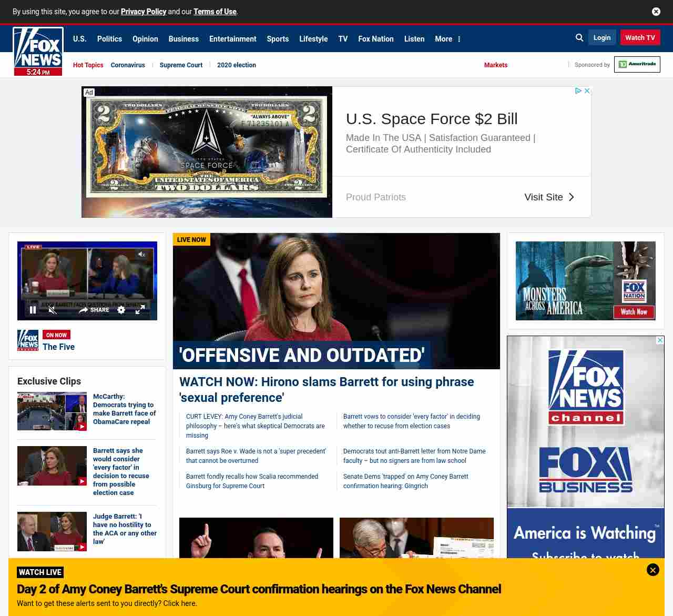Click the Monsters Across America Watch Now banner
Viewport: 673px width, 616px height.
point(585,281)
